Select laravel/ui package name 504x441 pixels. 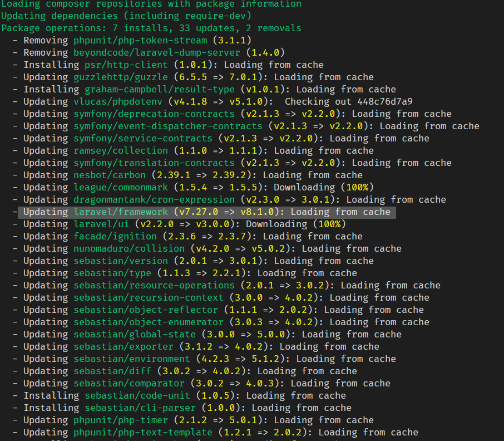click(101, 224)
